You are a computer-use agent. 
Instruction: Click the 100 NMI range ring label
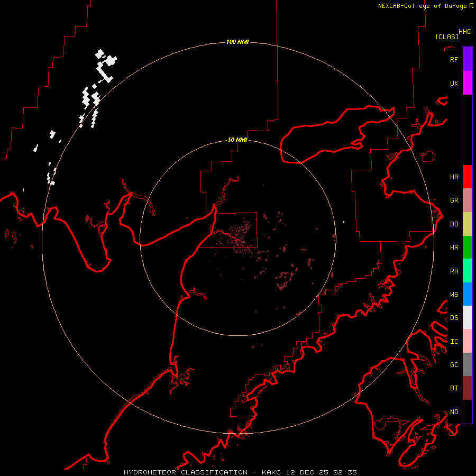pos(237,42)
